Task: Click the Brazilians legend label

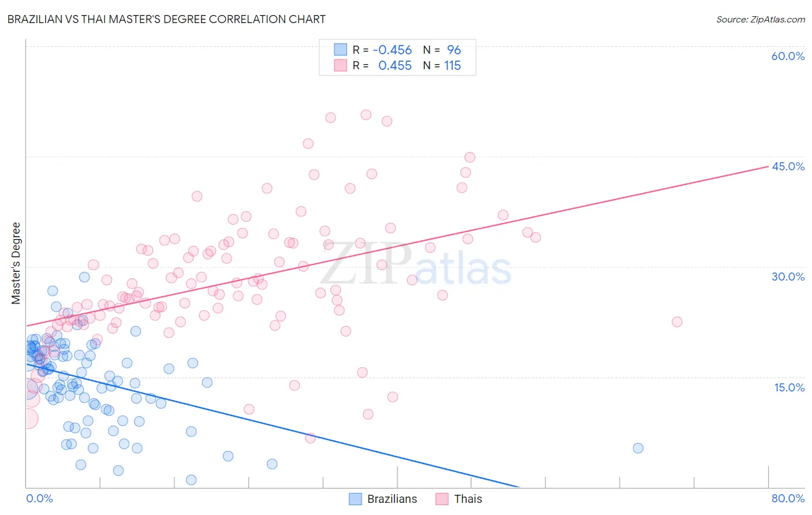Action: [x=392, y=499]
